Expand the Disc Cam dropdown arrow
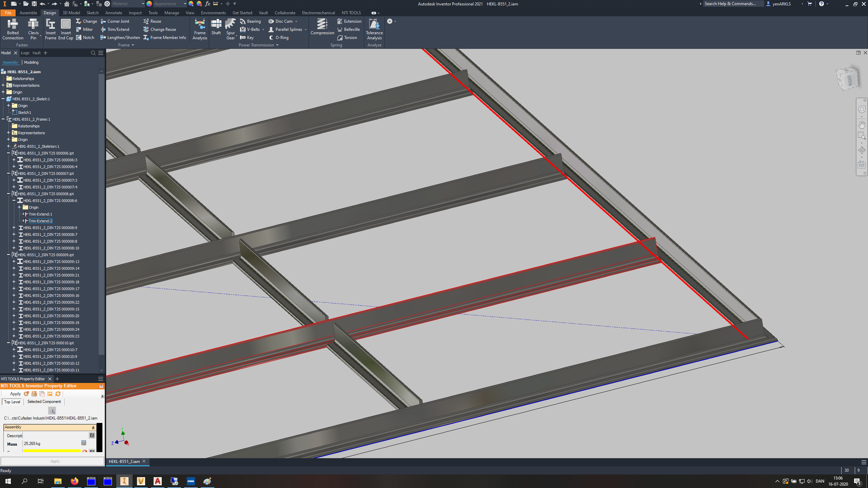Image resolution: width=868 pixels, height=488 pixels. point(296,21)
